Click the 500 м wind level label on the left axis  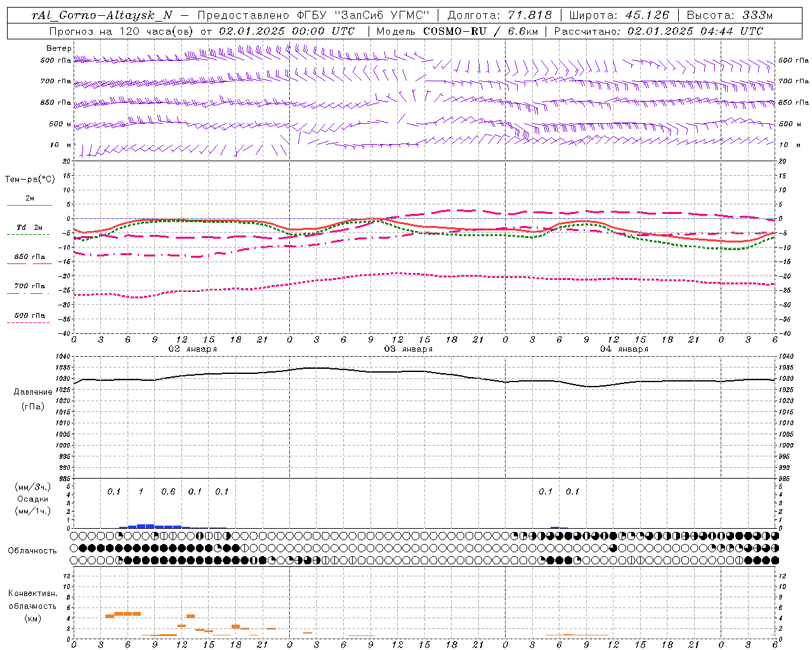[x=60, y=124]
